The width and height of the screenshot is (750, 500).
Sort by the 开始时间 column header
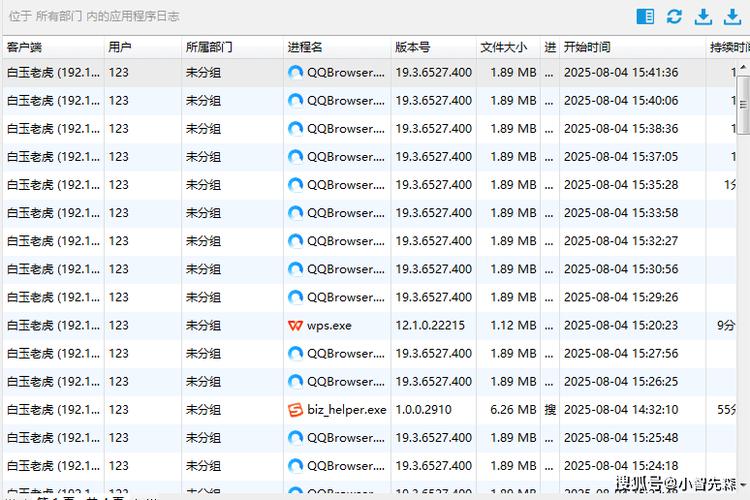[632, 47]
